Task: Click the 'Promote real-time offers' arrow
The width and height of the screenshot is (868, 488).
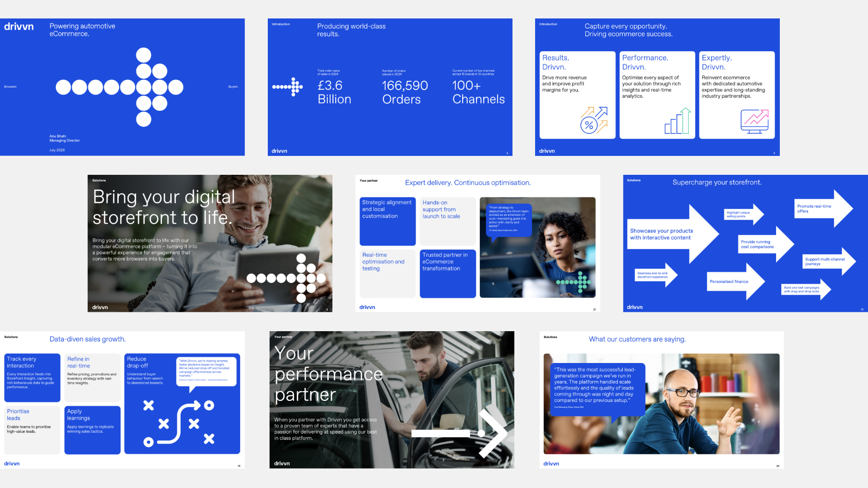Action: click(x=824, y=209)
